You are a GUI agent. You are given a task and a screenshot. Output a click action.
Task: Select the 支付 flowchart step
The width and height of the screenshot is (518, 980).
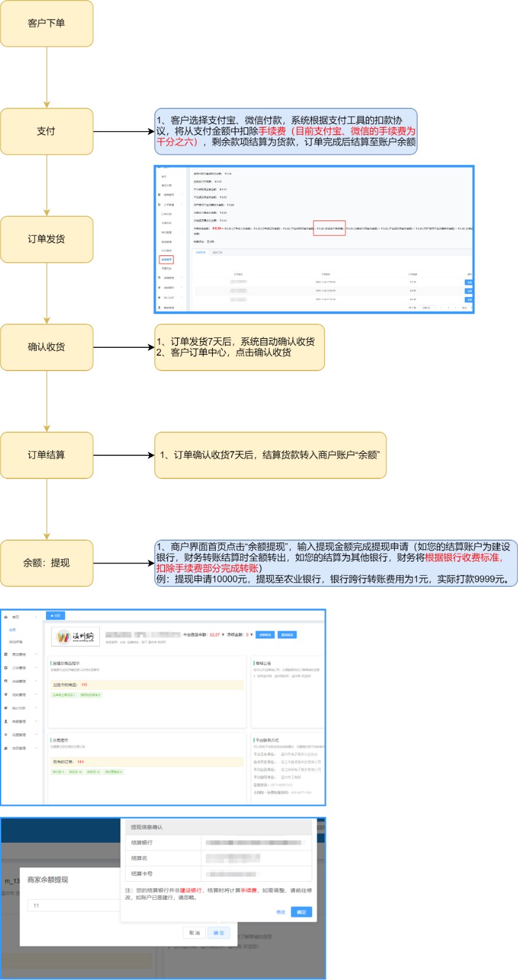point(47,131)
